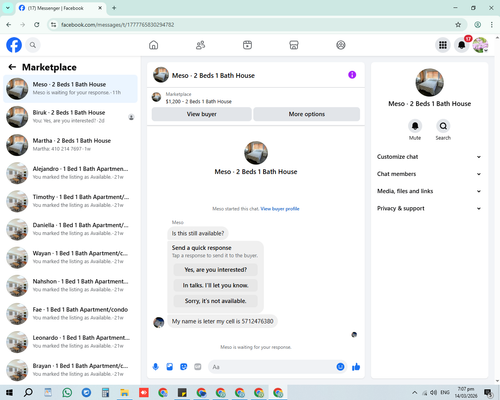Open Martha - 2 Beds 1 Bath House conversation
The height and width of the screenshot is (400, 500).
pyautogui.click(x=70, y=145)
